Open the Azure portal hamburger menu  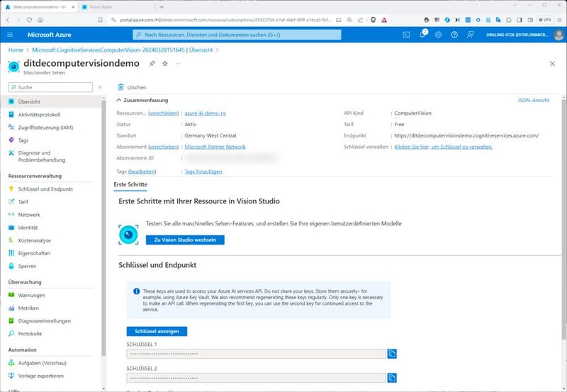pyautogui.click(x=10, y=35)
